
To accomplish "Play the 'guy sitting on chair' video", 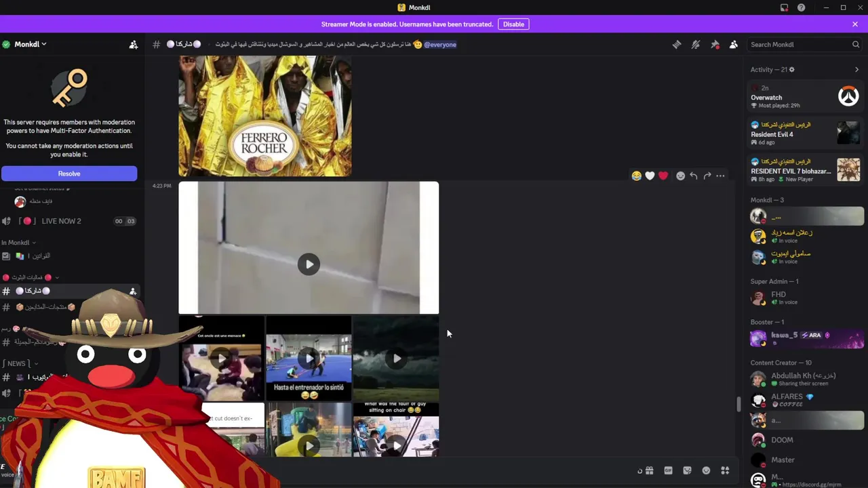I will (396, 445).
